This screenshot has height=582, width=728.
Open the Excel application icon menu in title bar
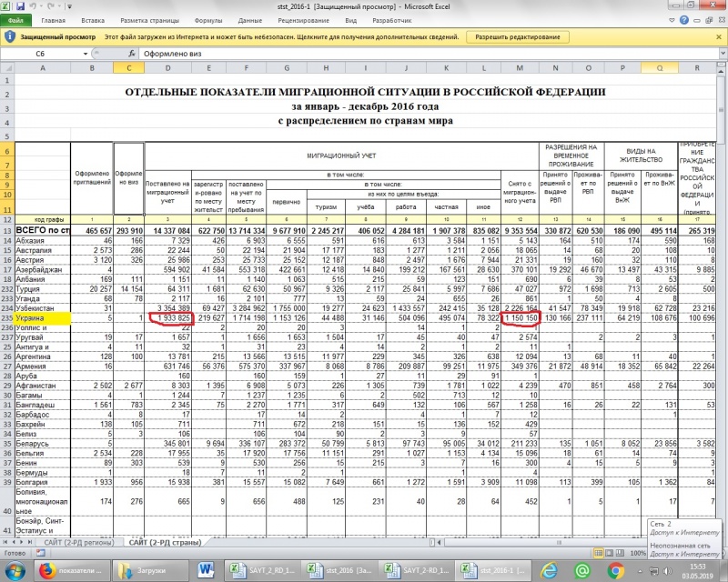[5, 6]
